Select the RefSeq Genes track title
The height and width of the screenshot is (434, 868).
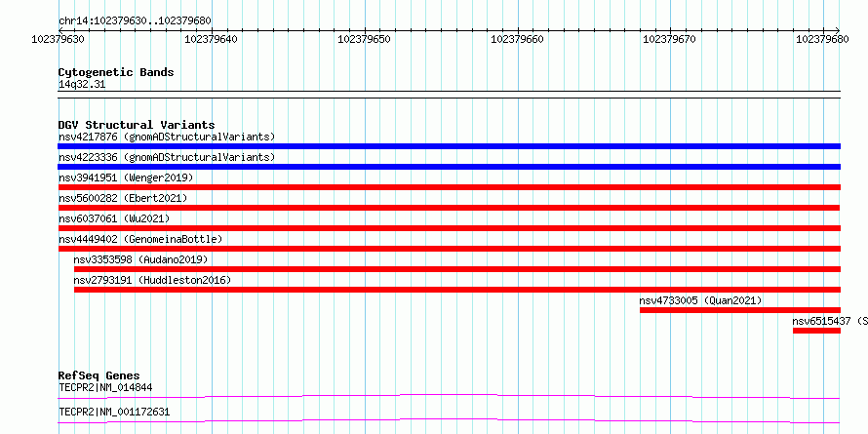click(99, 375)
